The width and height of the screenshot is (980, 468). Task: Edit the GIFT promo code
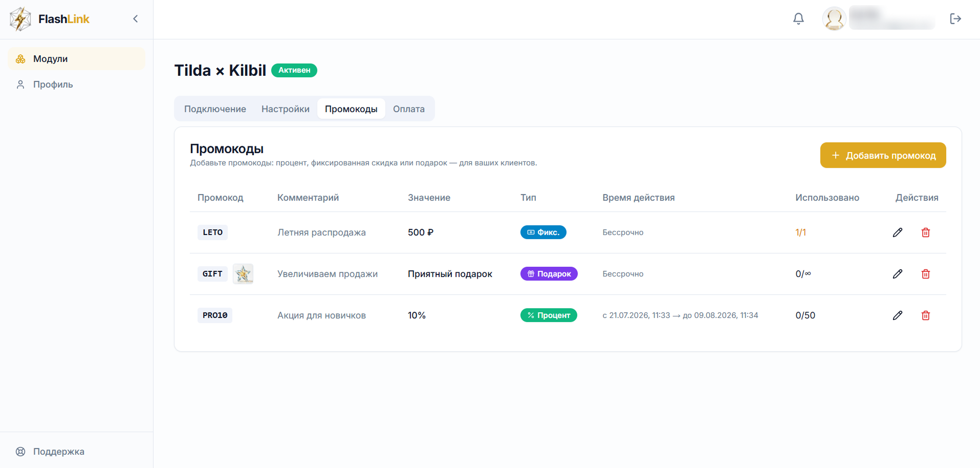[x=898, y=274]
